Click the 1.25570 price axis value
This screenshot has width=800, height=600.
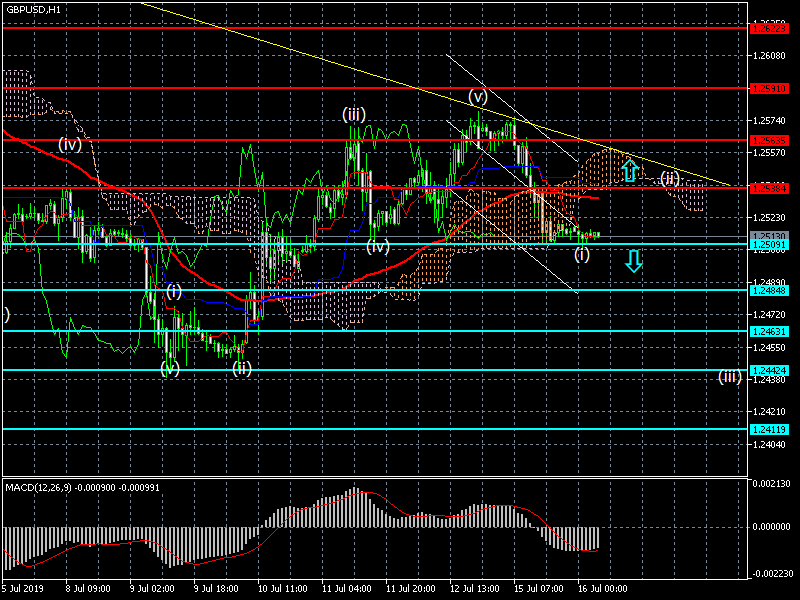(769, 153)
